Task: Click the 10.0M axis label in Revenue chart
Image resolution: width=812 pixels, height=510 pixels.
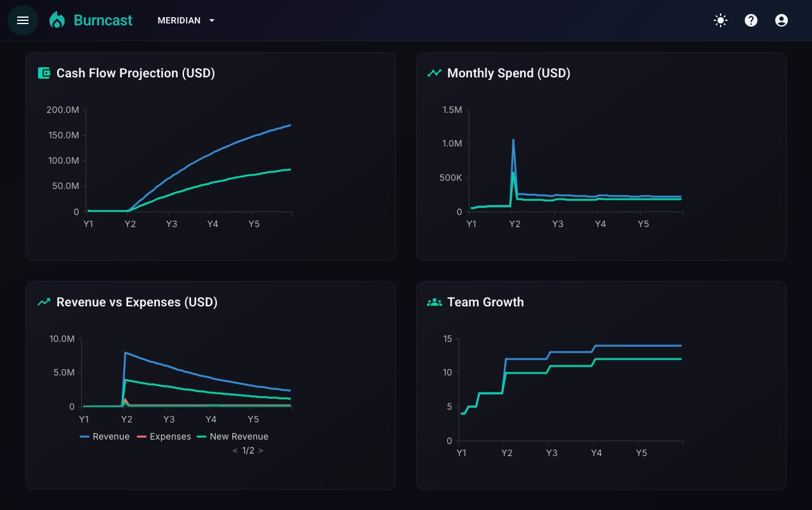Action: 62,339
